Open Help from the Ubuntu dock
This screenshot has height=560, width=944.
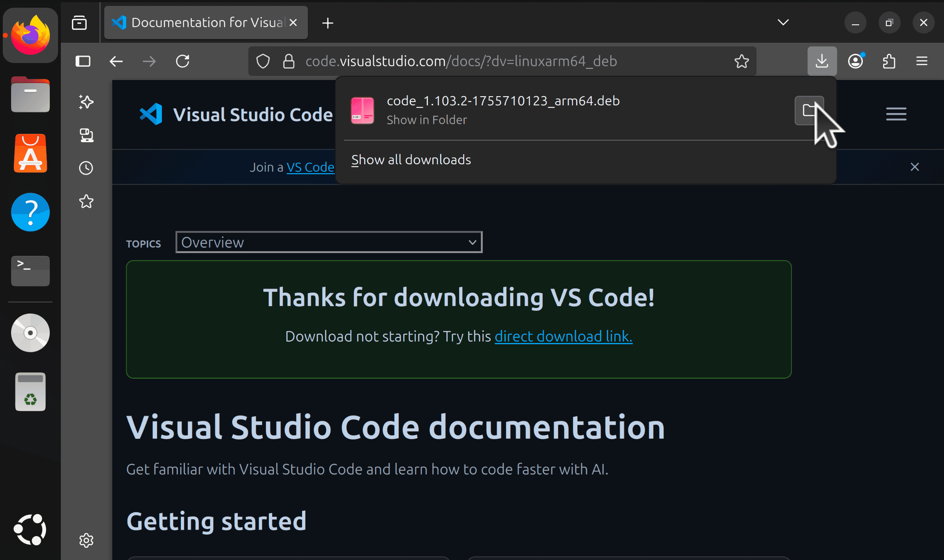click(x=30, y=212)
